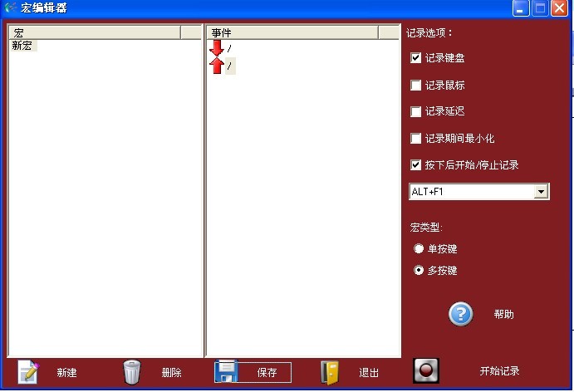Click the blue question mark help icon

461,314
